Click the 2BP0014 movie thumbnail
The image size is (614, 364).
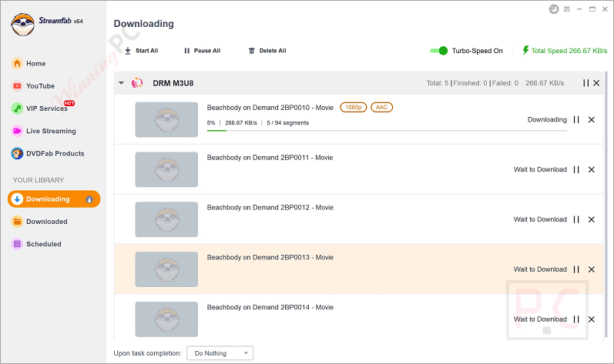(x=166, y=319)
